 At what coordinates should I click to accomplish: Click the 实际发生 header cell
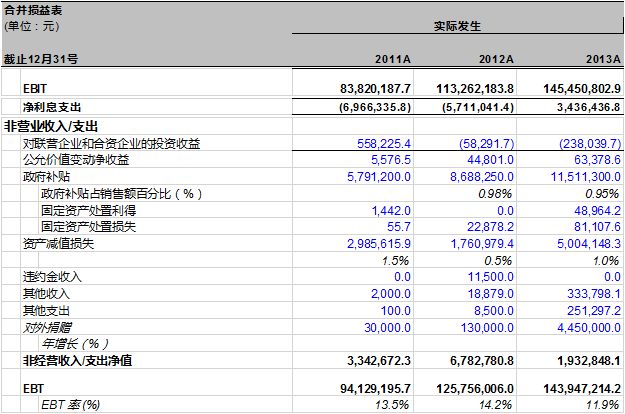point(458,25)
